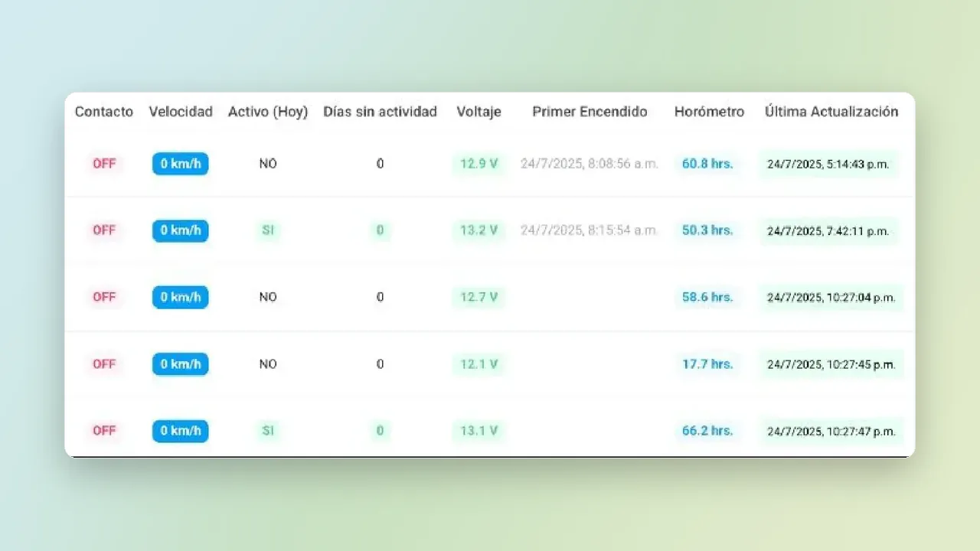The height and width of the screenshot is (551, 980).
Task: Select the SI active badge in 13.1 V row
Action: 268,431
